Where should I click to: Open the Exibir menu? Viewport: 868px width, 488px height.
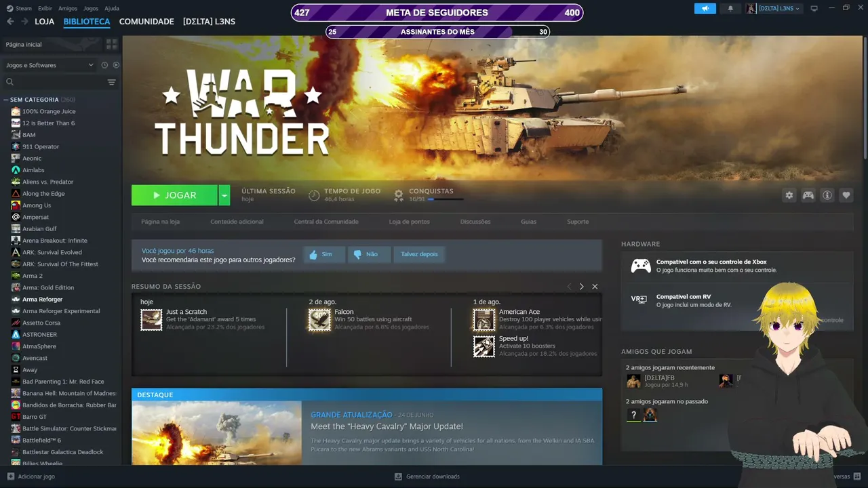45,8
